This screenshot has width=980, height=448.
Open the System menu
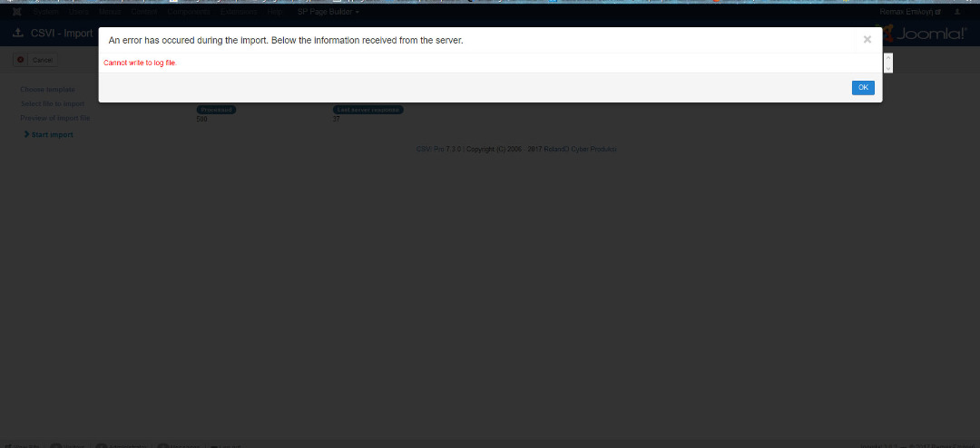45,12
